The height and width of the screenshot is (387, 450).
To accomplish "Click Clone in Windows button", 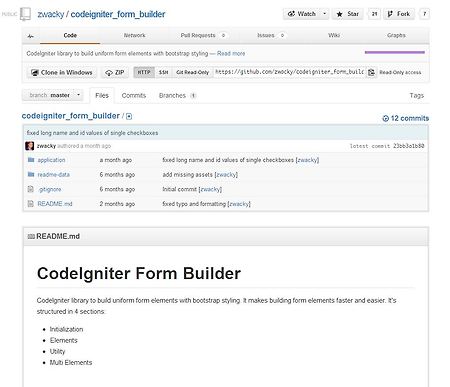I will pyautogui.click(x=62, y=73).
